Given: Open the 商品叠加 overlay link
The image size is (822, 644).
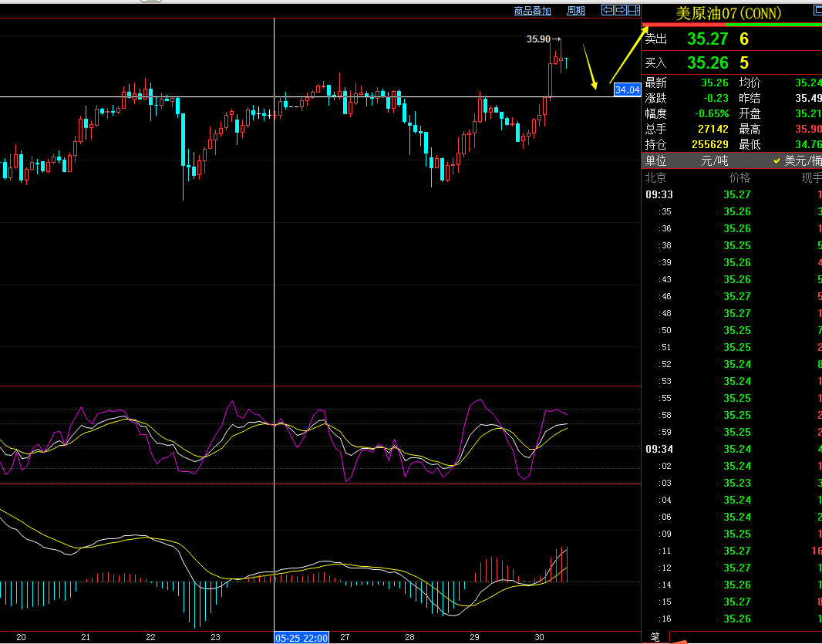Looking at the screenshot, I should point(533,11).
